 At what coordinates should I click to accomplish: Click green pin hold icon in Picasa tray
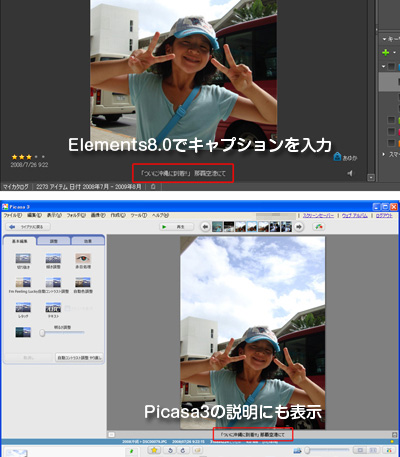pos(131,451)
